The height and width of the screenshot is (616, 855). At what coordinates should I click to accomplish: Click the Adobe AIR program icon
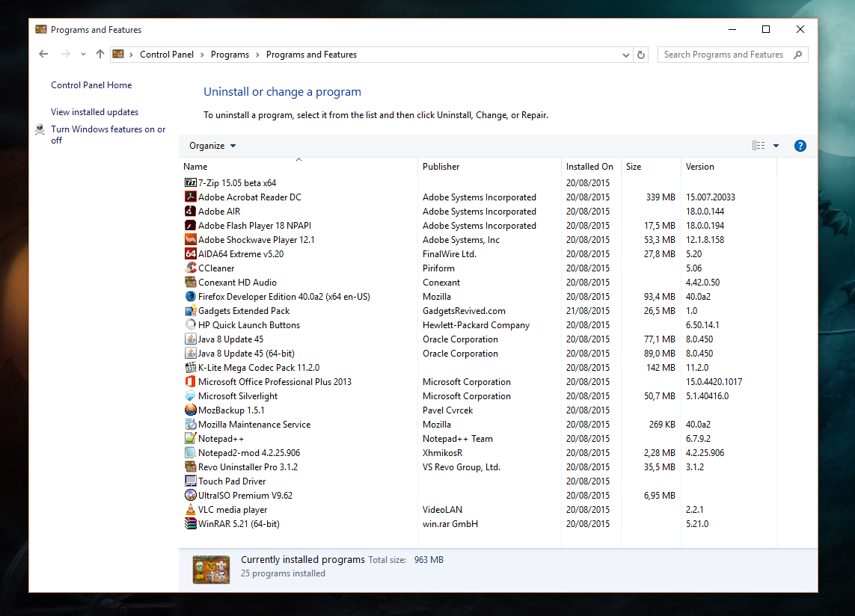coord(190,211)
